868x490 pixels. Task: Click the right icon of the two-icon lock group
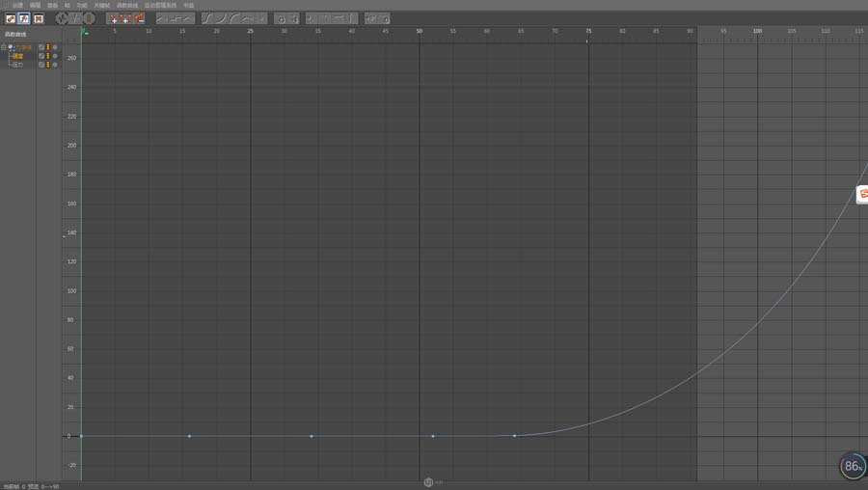click(x=293, y=19)
